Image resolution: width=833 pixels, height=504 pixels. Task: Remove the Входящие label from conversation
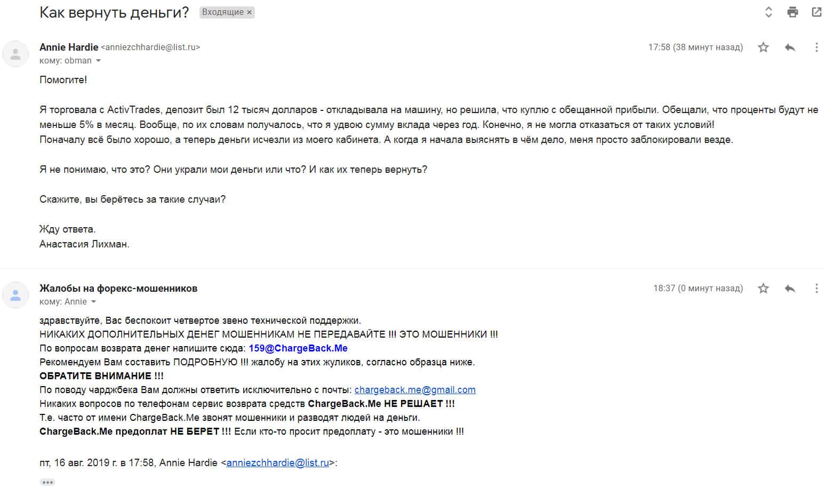click(x=249, y=12)
